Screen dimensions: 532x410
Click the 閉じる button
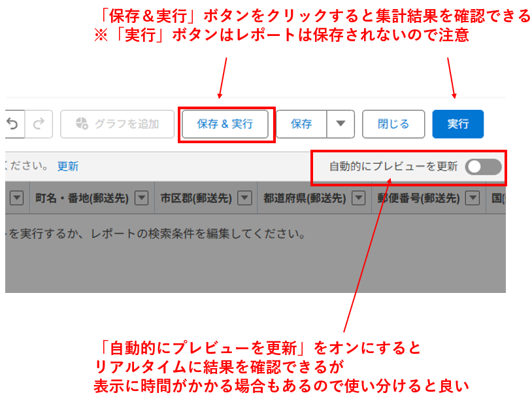[x=393, y=124]
